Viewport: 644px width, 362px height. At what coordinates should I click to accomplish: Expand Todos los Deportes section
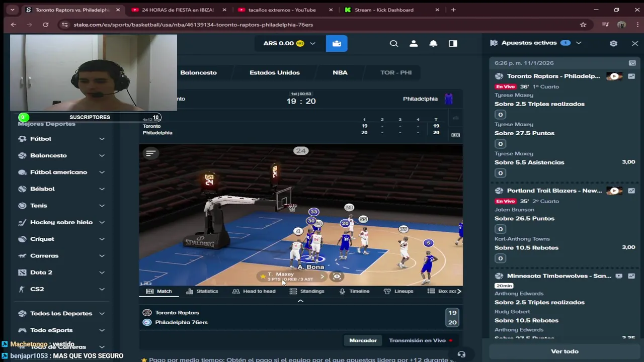(x=102, y=314)
